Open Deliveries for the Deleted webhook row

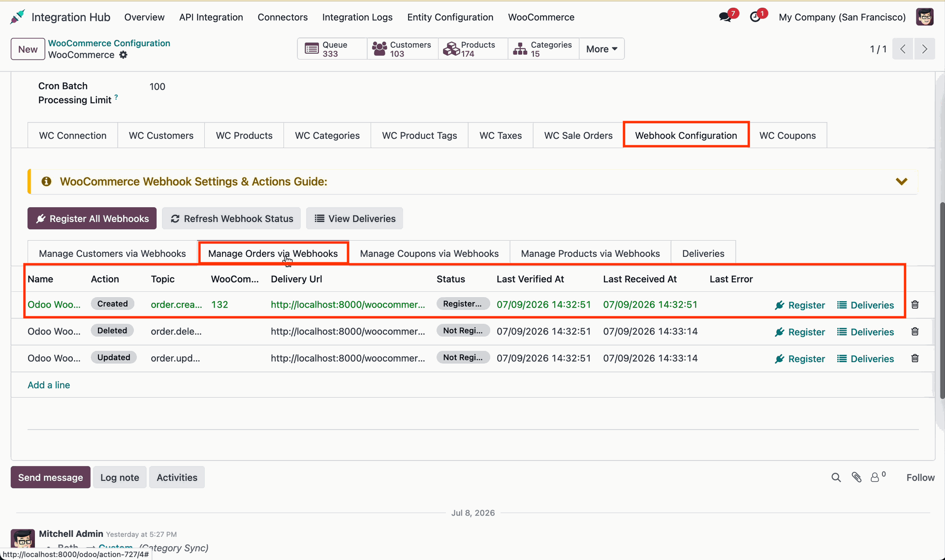(865, 332)
